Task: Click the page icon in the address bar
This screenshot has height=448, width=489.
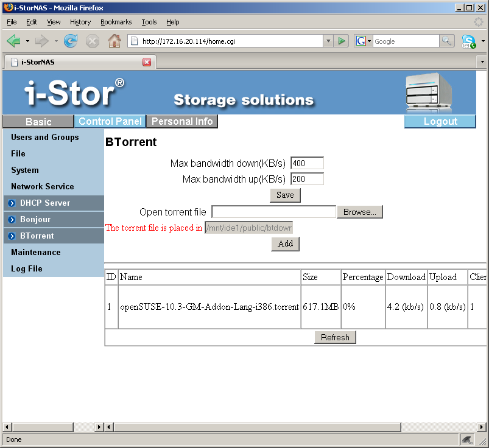Action: tap(134, 41)
